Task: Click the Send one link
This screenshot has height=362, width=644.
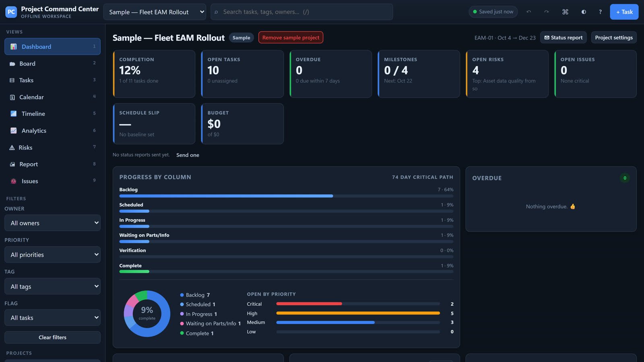Action: click(188, 155)
